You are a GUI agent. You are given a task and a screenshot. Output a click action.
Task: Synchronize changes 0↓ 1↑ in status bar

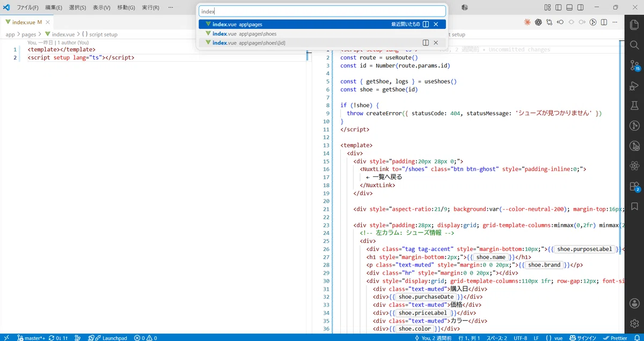click(x=58, y=338)
